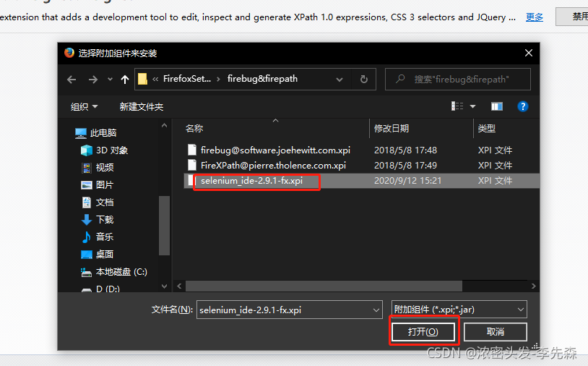Open view options dropdown arrow

(473, 106)
